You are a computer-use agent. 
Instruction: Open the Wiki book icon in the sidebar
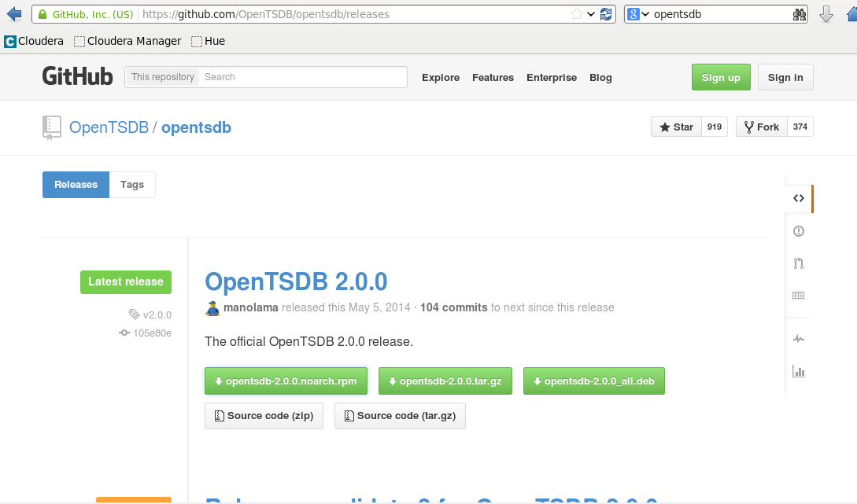pyautogui.click(x=798, y=295)
